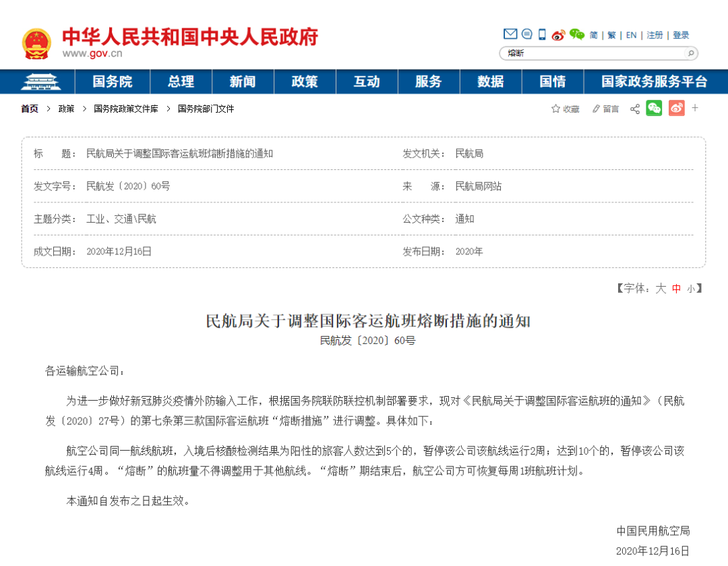728x566 pixels.
Task: Click the share icon
Action: [x=635, y=109]
